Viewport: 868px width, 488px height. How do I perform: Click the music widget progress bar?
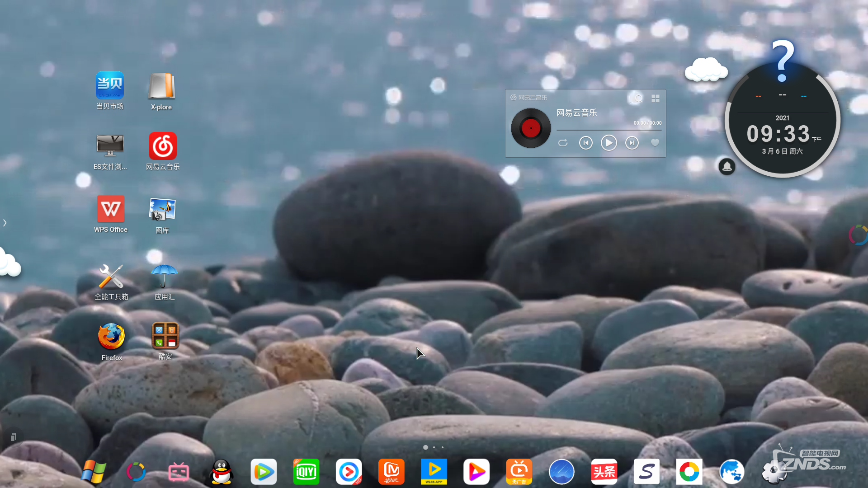pos(609,130)
